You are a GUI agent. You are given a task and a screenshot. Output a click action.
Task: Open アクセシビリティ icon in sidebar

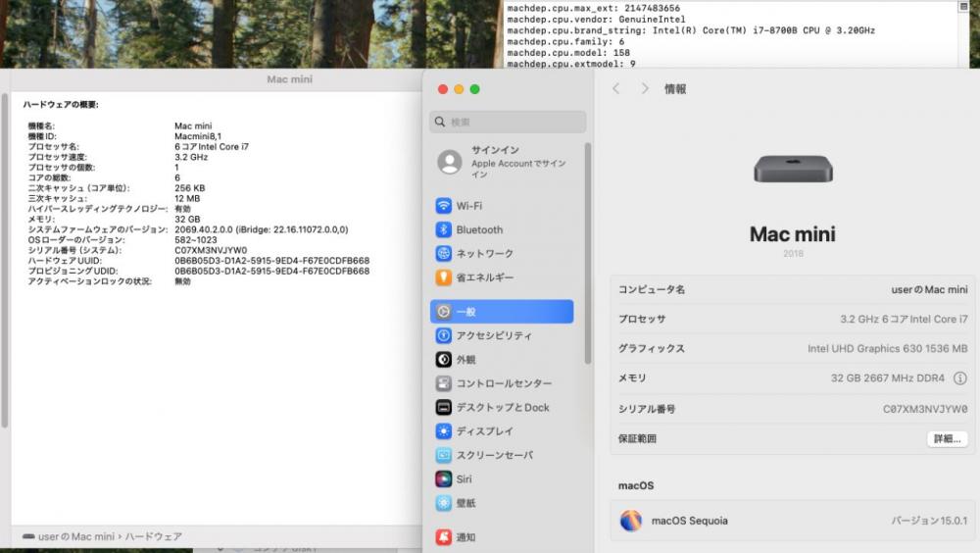(443, 336)
